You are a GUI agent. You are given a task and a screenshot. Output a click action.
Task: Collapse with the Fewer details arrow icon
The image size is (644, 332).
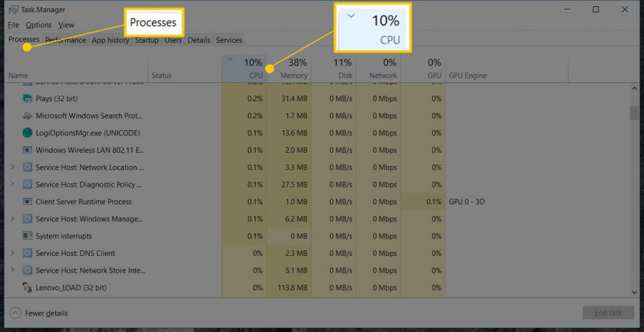coord(15,313)
